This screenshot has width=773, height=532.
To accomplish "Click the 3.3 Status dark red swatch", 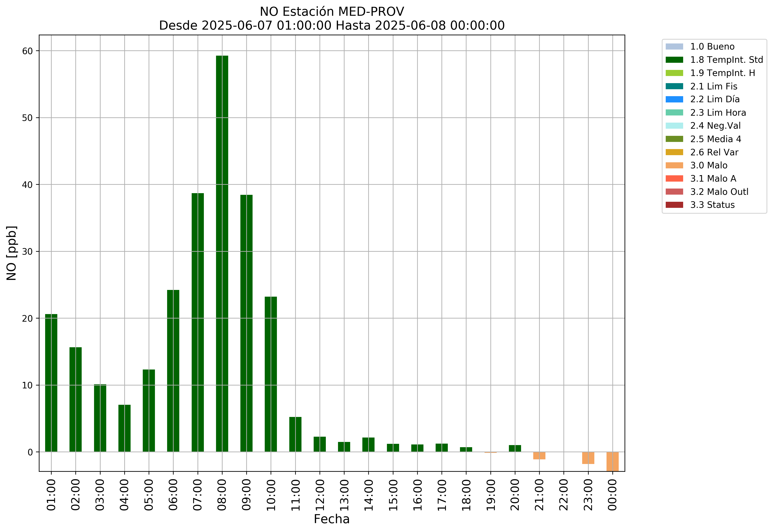I will (x=674, y=205).
